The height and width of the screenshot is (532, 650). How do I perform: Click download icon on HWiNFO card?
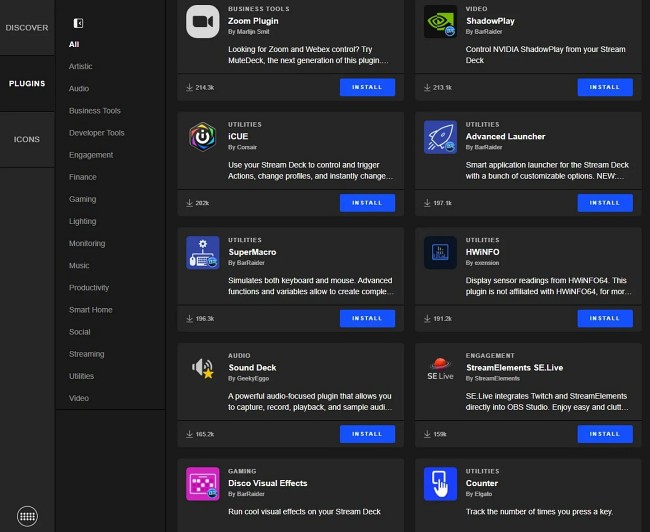(427, 318)
